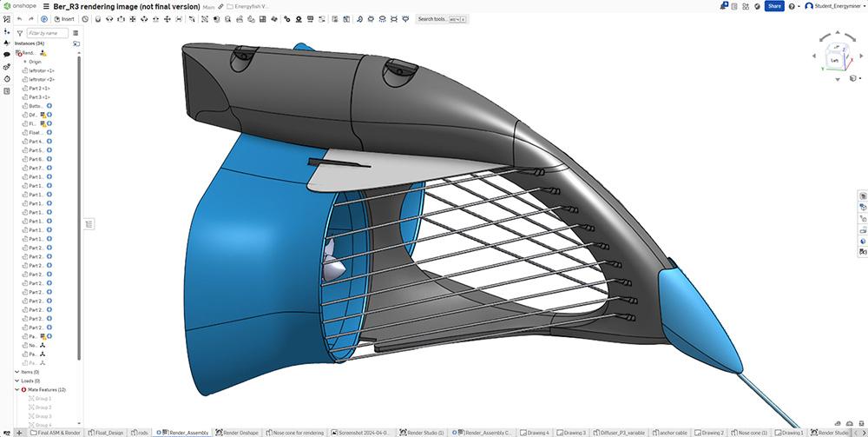The width and height of the screenshot is (868, 437).
Task: Click view cube rotate up arrow
Action: [838, 33]
